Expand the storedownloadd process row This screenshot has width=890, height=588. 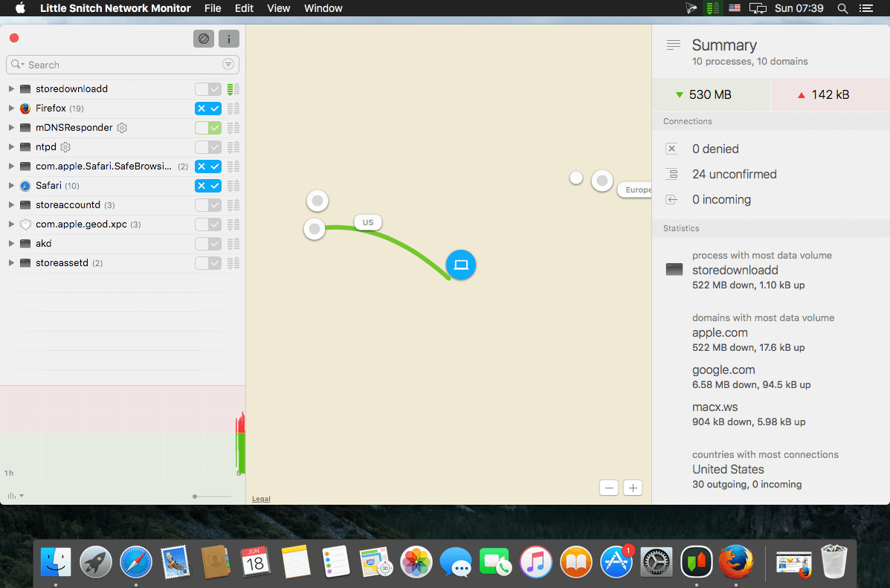point(11,89)
